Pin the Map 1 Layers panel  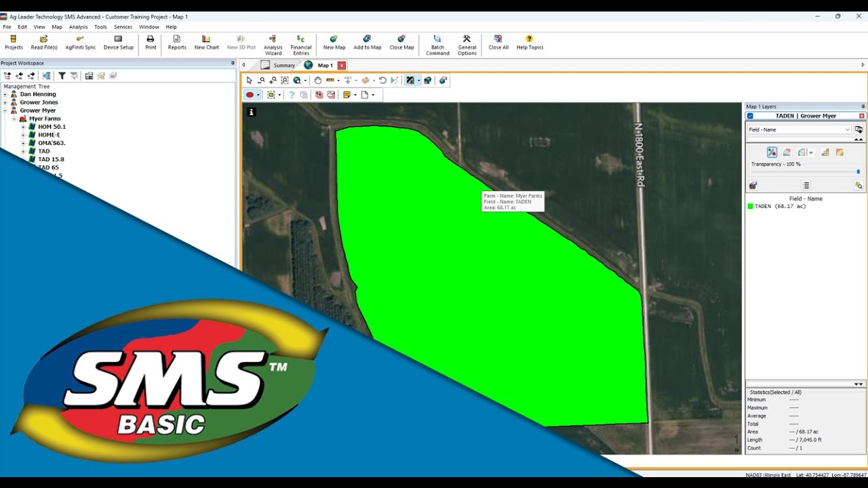(863, 106)
